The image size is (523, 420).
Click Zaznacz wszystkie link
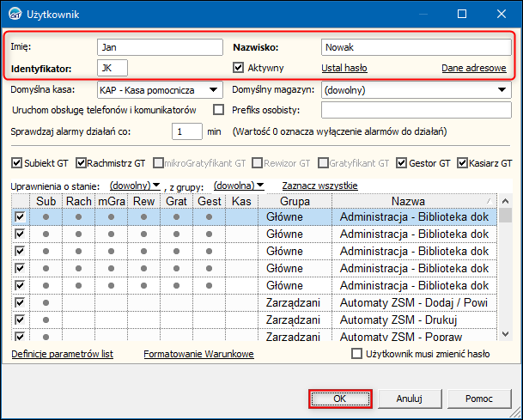(319, 186)
